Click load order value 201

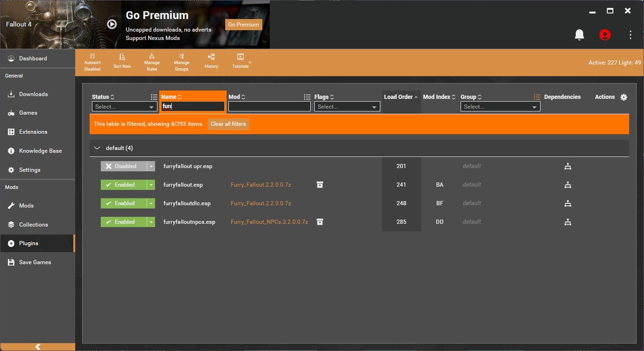point(401,166)
